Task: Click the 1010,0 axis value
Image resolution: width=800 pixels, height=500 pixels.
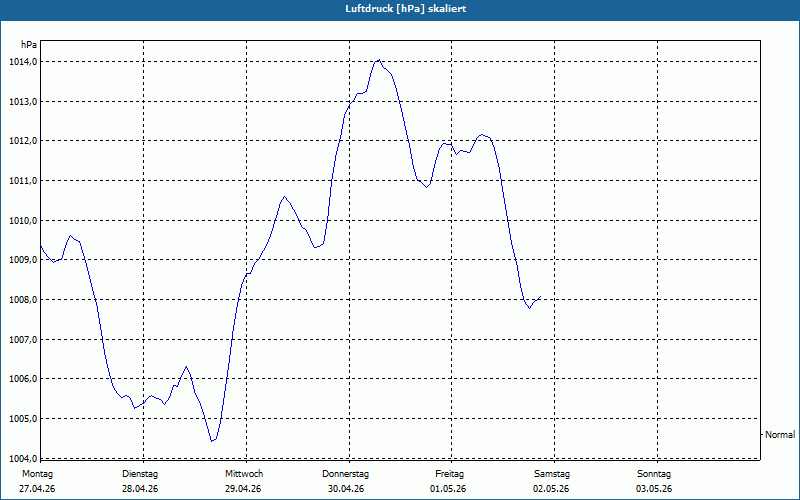Action: [23, 220]
